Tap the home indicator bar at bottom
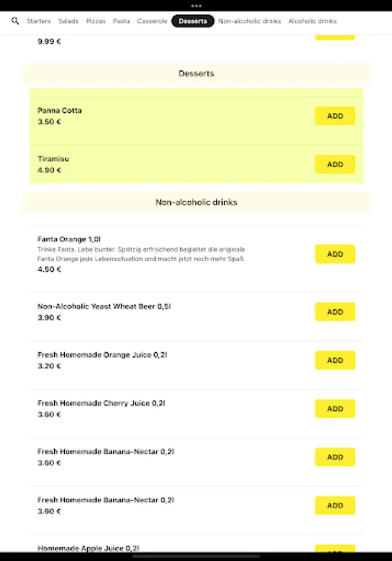This screenshot has width=392, height=561. pos(196,556)
